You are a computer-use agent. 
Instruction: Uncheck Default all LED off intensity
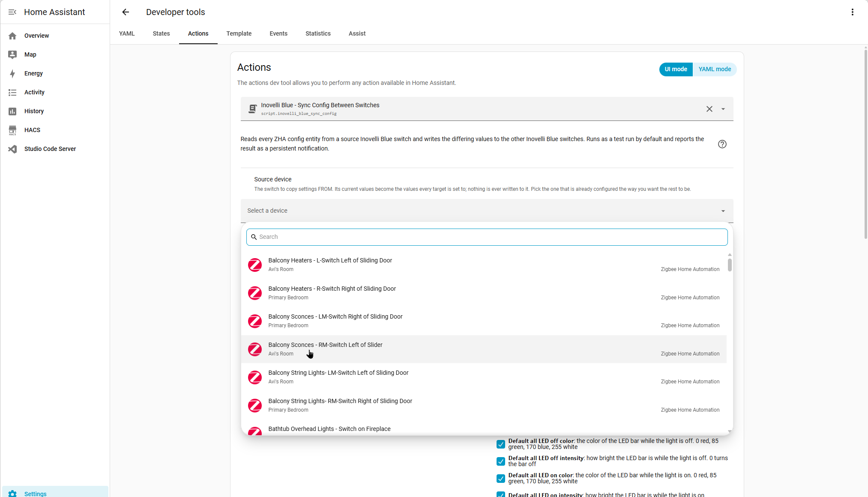click(x=501, y=461)
